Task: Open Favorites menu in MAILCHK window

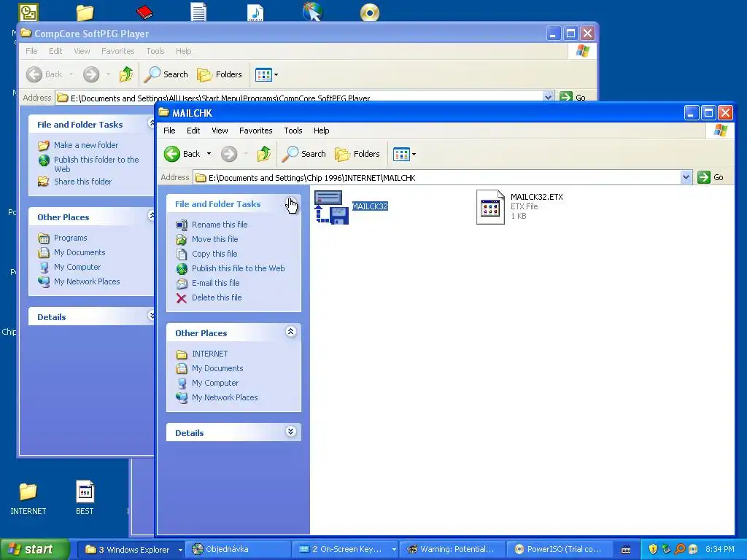Action: click(256, 131)
